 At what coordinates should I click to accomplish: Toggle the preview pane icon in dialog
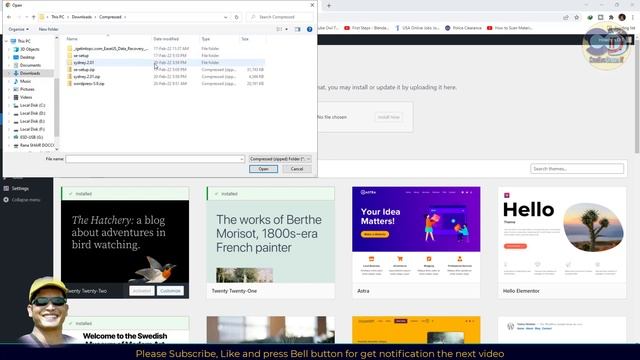pyautogui.click(x=298, y=29)
